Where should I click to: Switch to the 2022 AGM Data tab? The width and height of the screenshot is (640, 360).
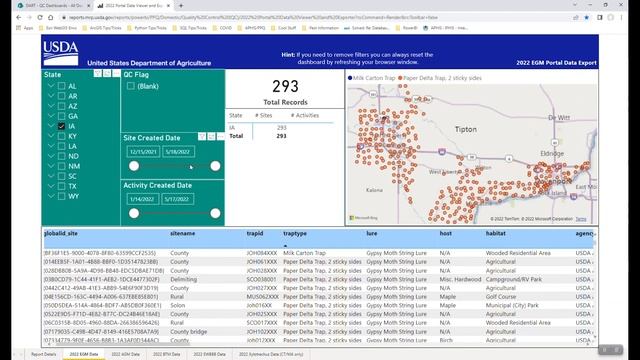[x=125, y=354]
